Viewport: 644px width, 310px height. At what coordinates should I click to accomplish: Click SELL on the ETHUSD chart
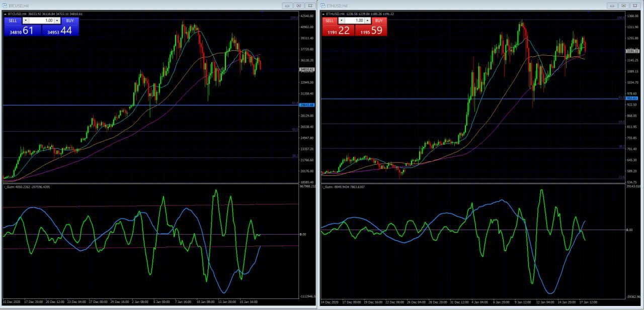[x=330, y=21]
